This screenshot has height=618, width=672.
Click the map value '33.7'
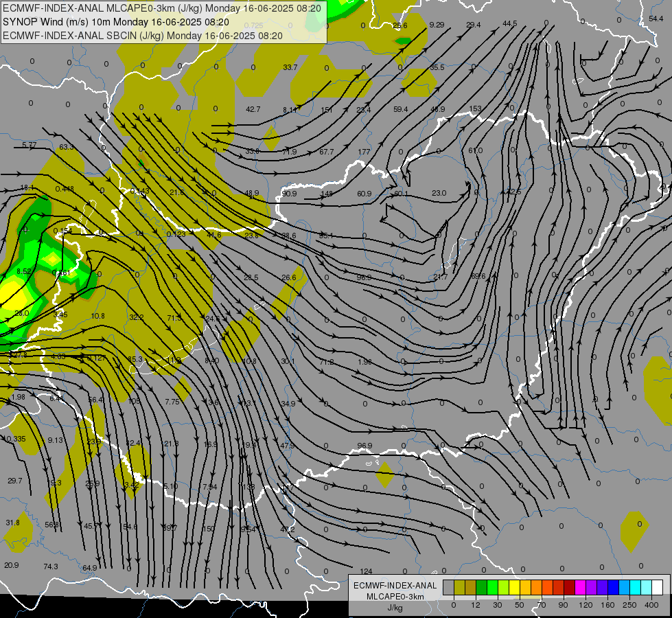[x=290, y=67]
